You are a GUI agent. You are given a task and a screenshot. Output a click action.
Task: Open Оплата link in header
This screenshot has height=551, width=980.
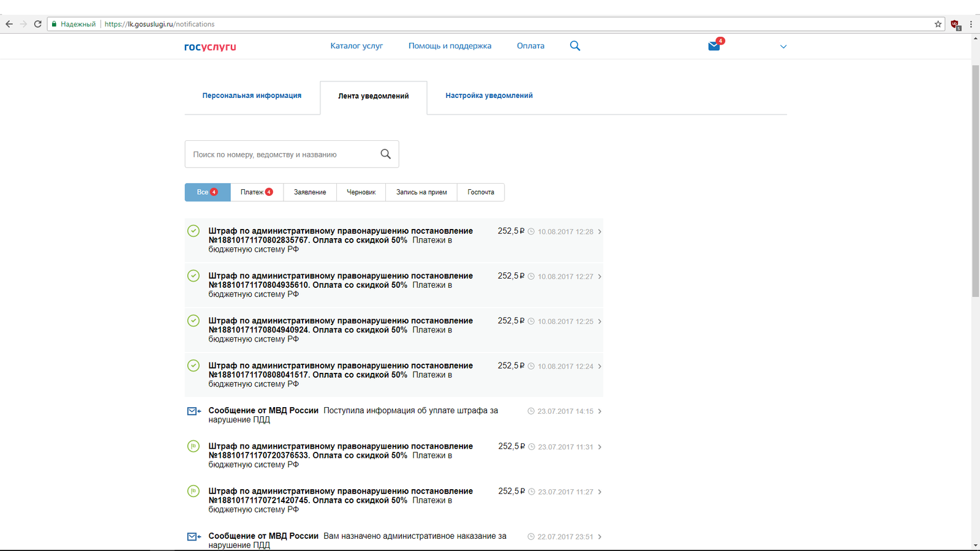(x=530, y=46)
